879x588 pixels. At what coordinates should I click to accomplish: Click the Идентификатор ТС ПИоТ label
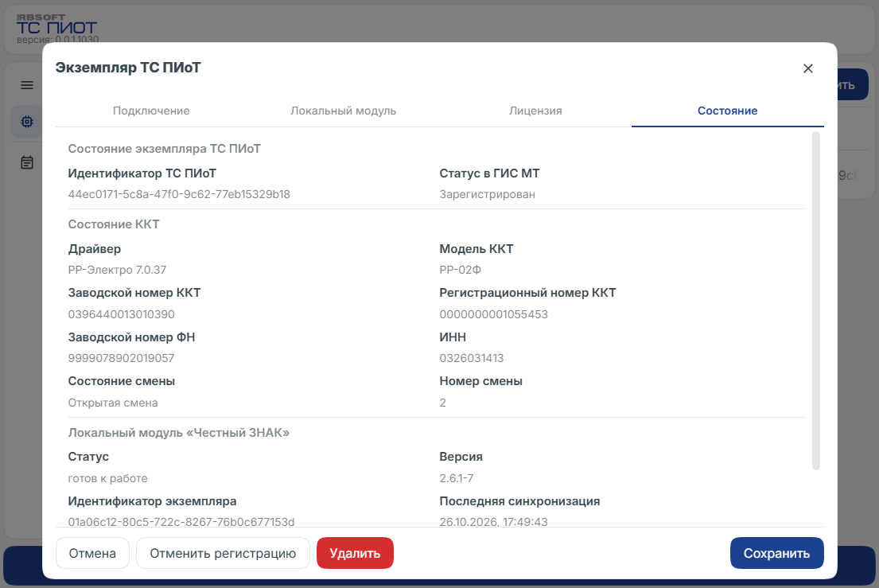[142, 173]
